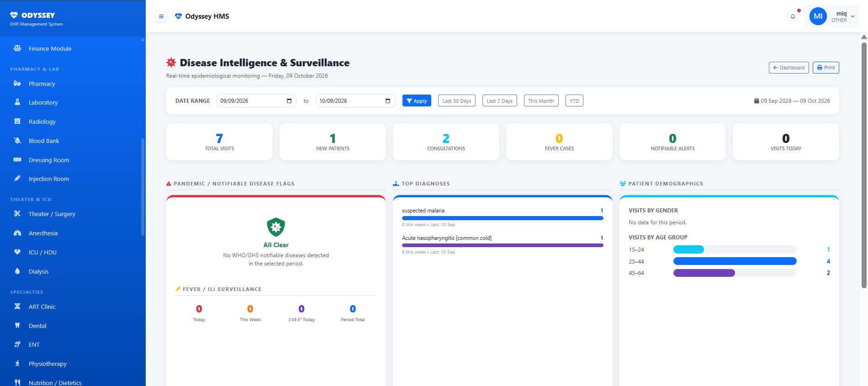Screen dimensions: 868x386
Task: Click the Dressing Room bandage icon
Action: 17,160
